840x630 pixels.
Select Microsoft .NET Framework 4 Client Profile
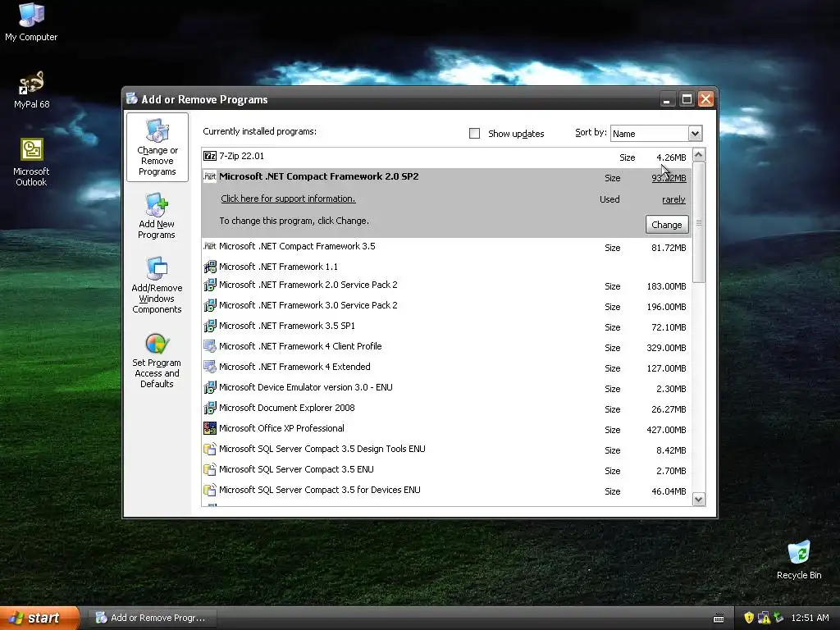pos(446,347)
